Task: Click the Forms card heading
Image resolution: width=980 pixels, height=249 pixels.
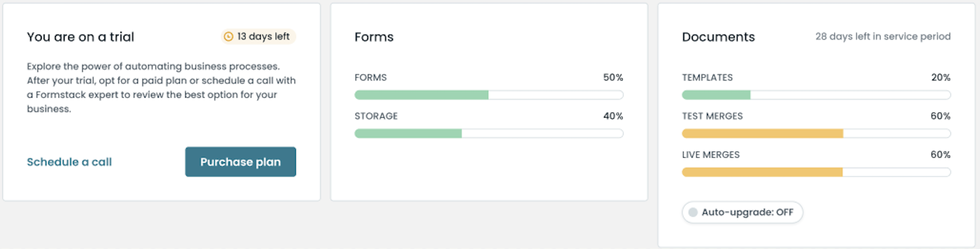Action: click(x=374, y=37)
